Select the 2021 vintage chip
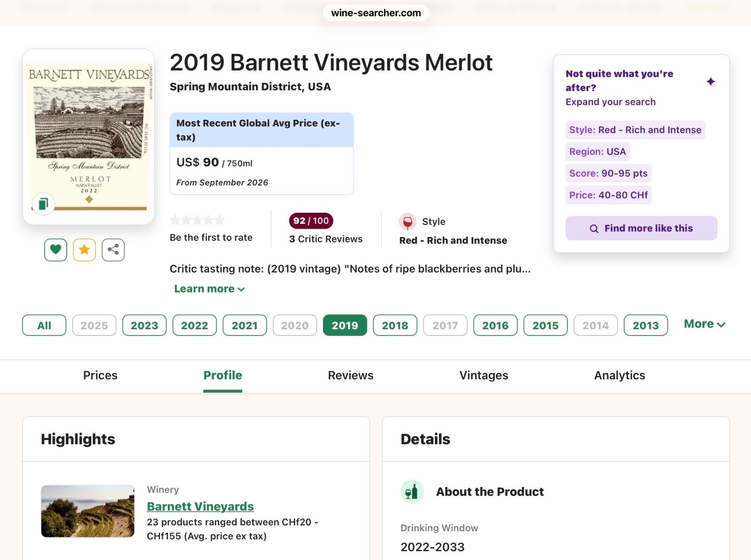Viewport: 751px width, 560px height. click(x=244, y=325)
